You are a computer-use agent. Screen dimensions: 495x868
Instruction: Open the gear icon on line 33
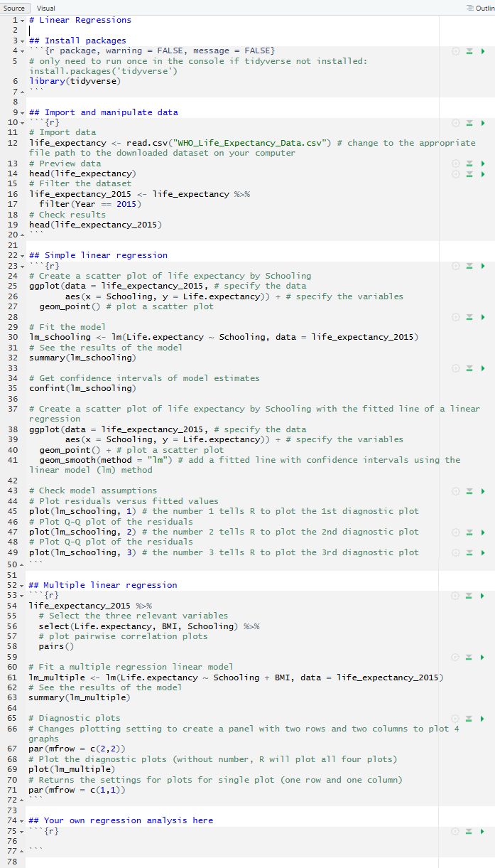[456, 368]
